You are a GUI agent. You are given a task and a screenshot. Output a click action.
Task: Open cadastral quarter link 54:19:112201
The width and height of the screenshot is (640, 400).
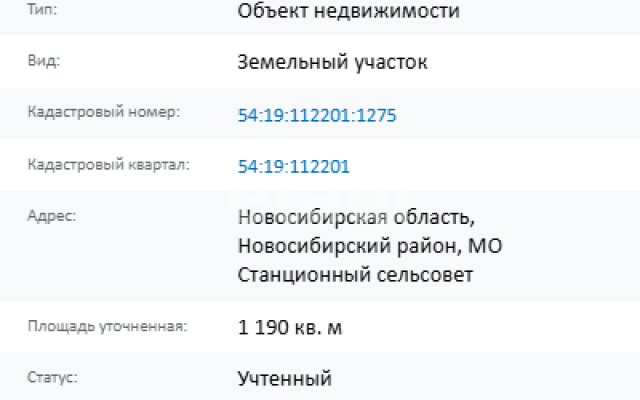(293, 167)
